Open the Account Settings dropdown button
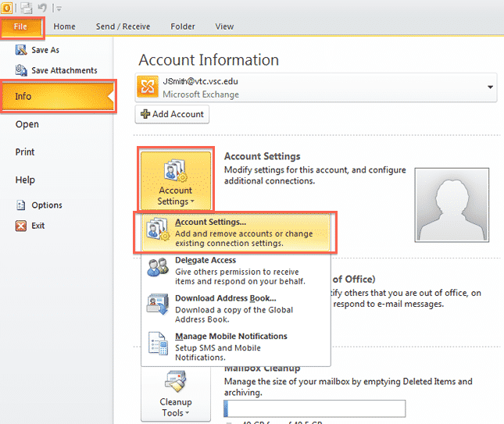This screenshot has width=504, height=424. pyautogui.click(x=176, y=180)
